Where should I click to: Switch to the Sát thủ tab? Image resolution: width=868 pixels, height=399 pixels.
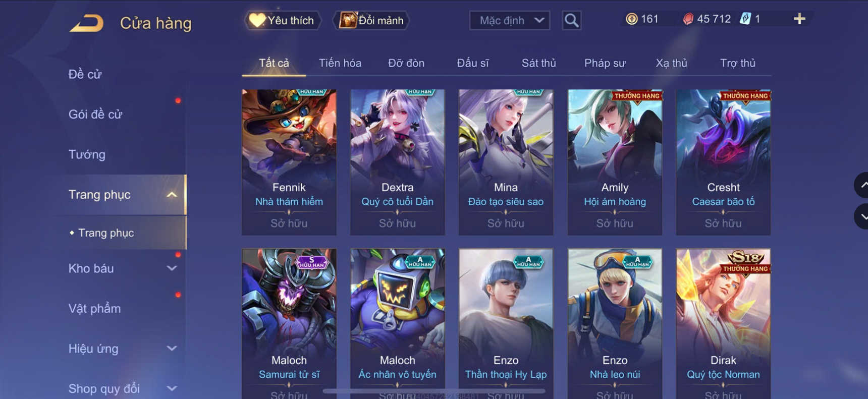pyautogui.click(x=538, y=63)
